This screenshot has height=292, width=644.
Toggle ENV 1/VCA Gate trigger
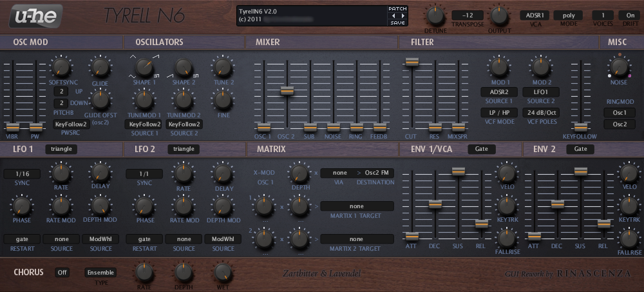click(481, 149)
